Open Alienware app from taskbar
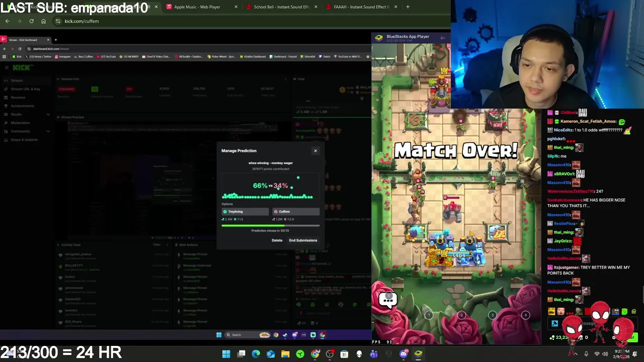 pos(359,354)
